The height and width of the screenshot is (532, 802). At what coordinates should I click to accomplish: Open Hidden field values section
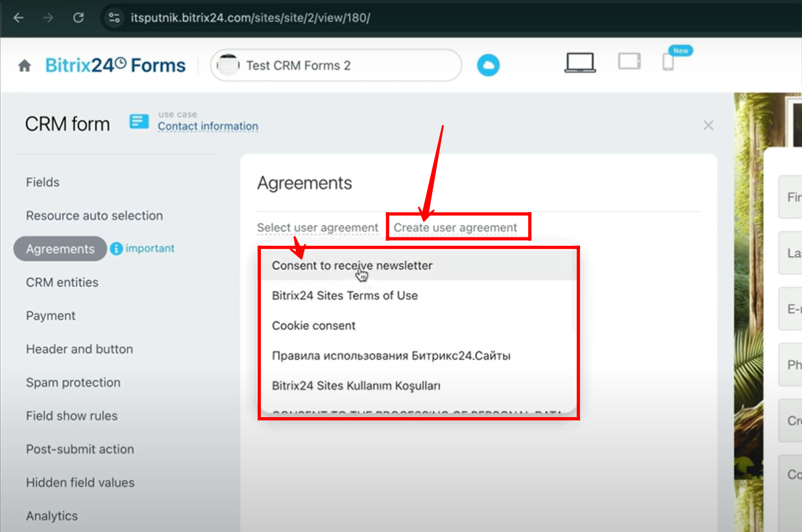pyautogui.click(x=80, y=483)
